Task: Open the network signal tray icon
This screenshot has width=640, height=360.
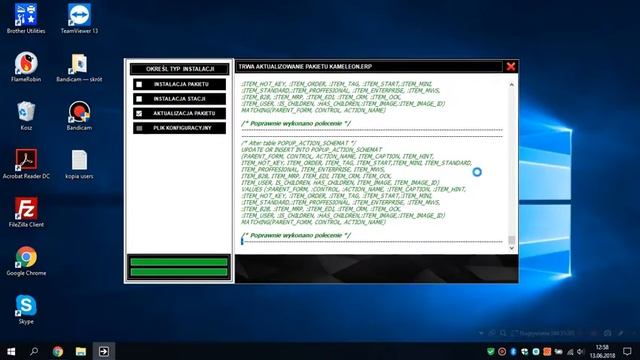Action: coord(570,351)
